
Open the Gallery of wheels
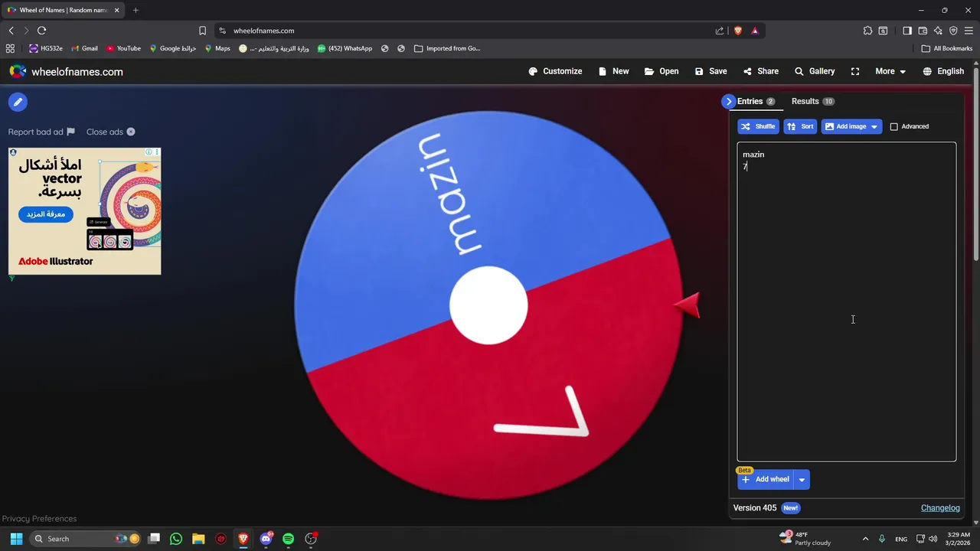[x=815, y=71]
